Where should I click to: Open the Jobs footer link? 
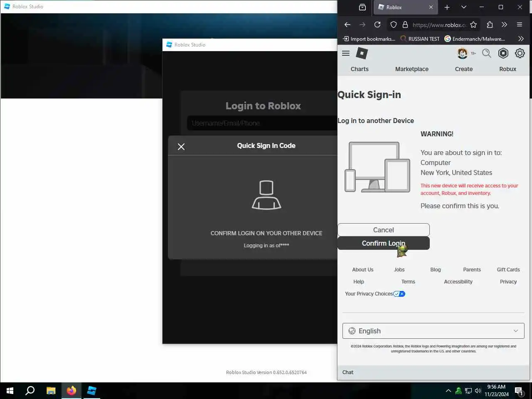coord(399,270)
